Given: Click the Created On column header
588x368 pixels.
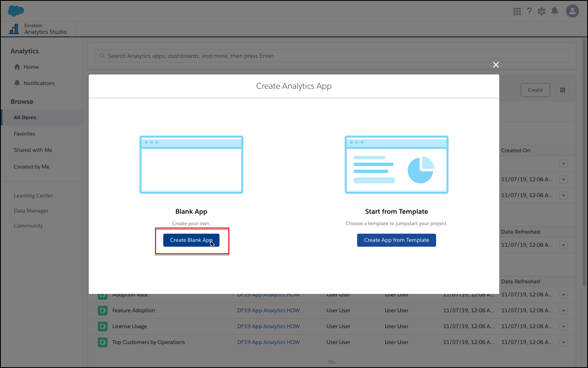Looking at the screenshot, I should tap(516, 150).
